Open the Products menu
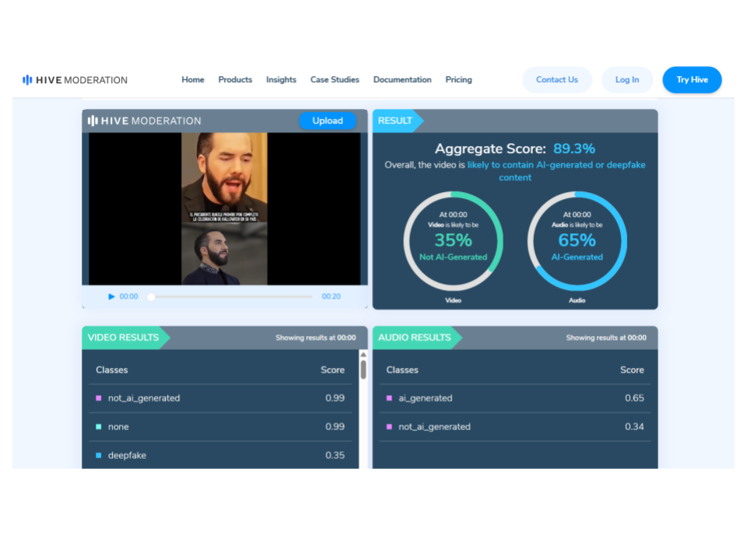The image size is (747, 560). (235, 80)
